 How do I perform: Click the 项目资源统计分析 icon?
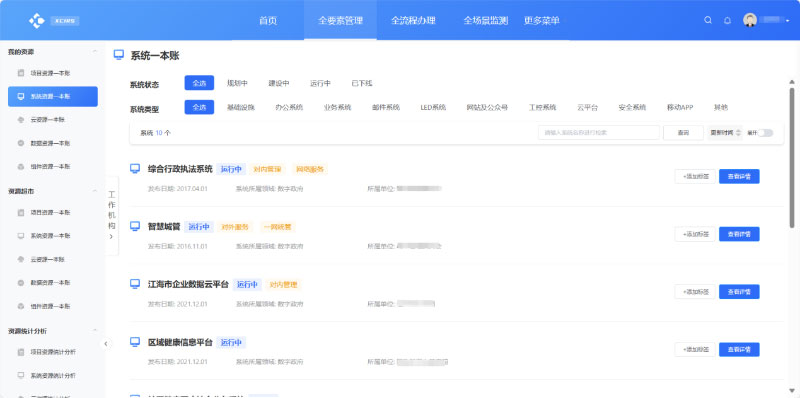[x=21, y=352]
